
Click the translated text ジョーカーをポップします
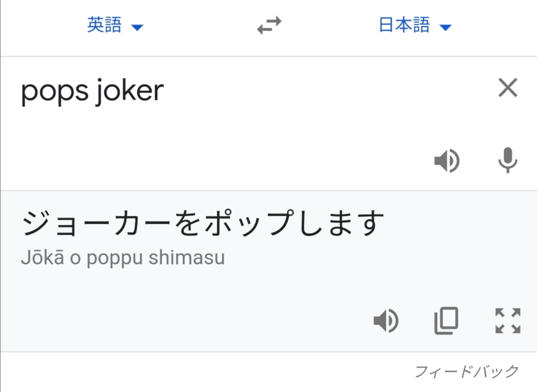coord(203,224)
